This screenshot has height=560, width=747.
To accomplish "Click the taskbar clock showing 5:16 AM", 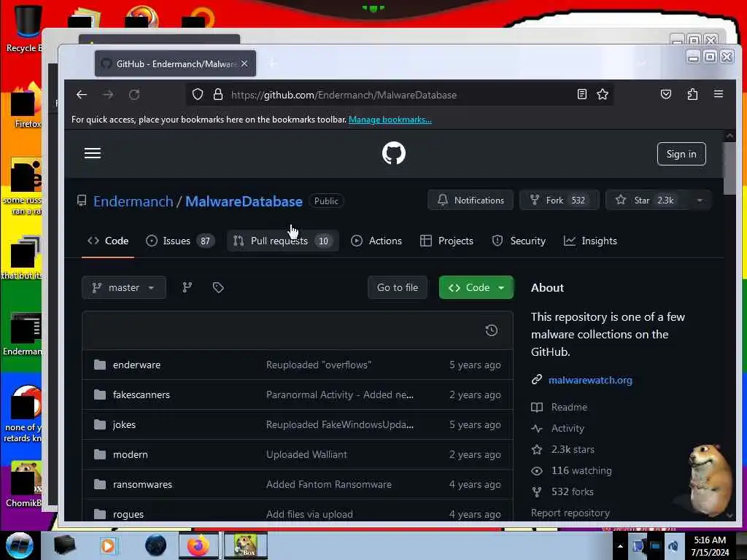I will click(710, 545).
